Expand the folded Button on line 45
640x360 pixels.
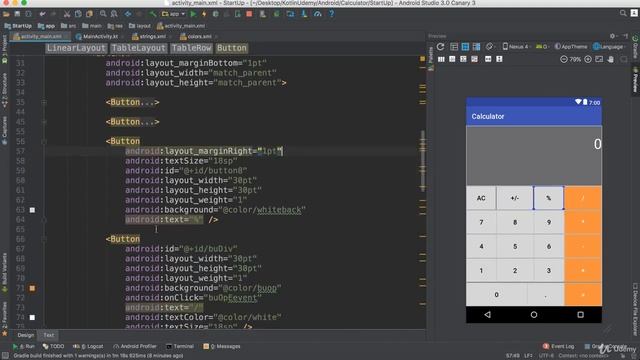pos(44,122)
